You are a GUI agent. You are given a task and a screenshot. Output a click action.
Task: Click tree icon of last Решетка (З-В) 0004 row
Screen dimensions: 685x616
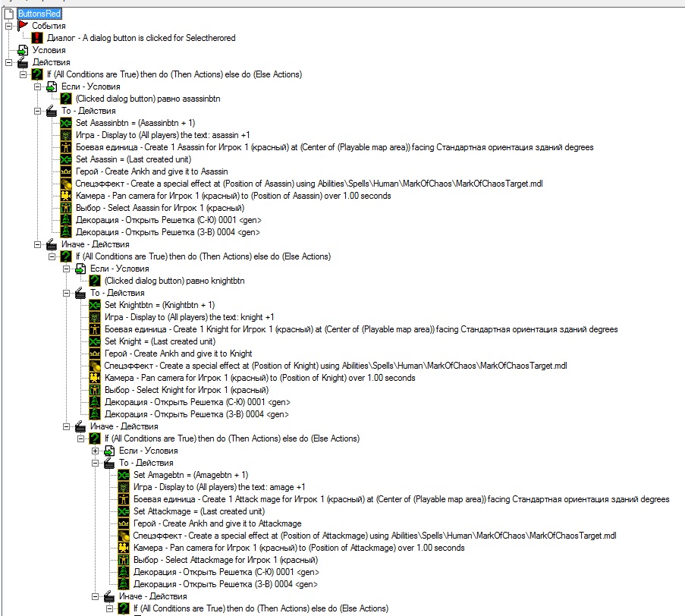(124, 584)
